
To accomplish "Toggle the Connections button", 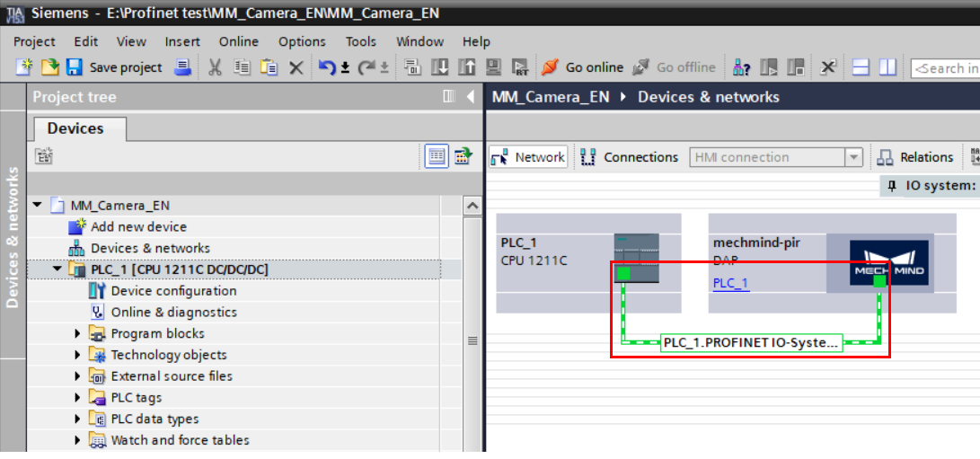I will [630, 157].
